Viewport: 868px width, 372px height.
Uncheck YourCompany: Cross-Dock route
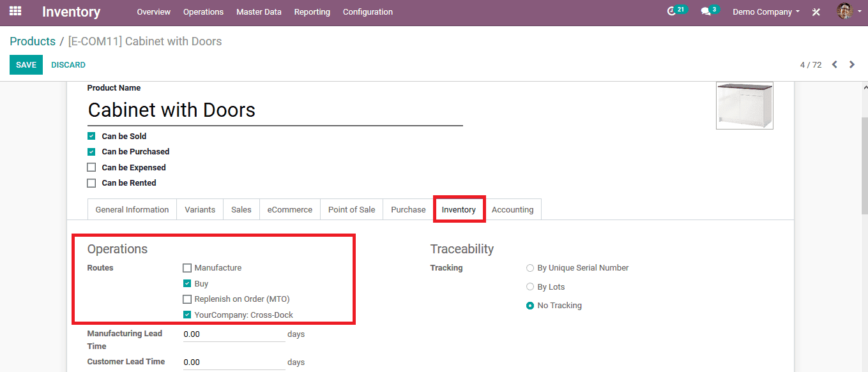[x=187, y=315]
